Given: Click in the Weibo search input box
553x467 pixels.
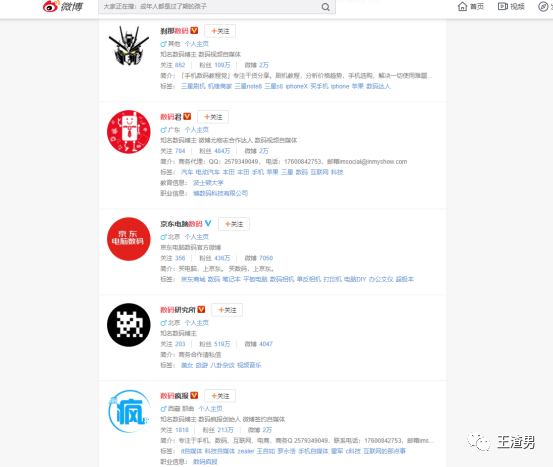Looking at the screenshot, I should click(209, 7).
